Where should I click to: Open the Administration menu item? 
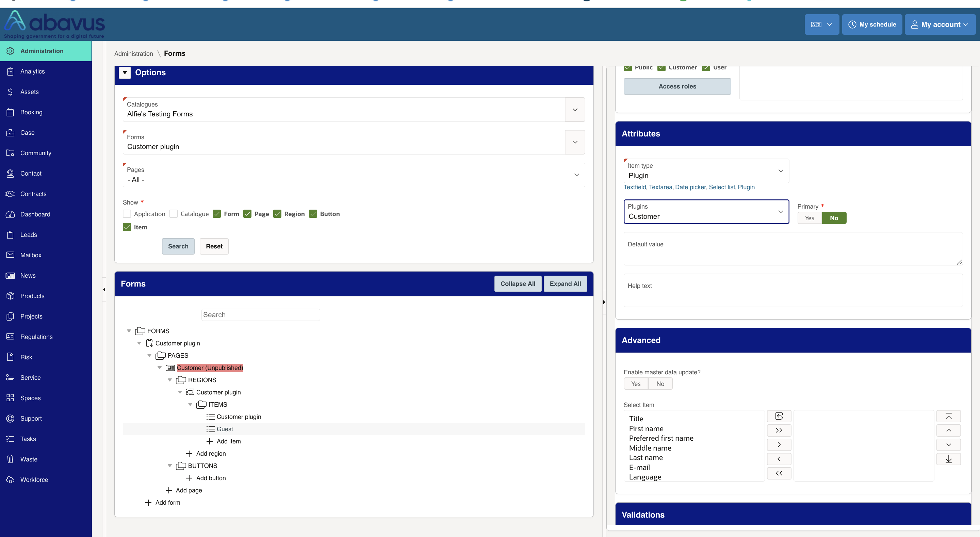point(46,51)
